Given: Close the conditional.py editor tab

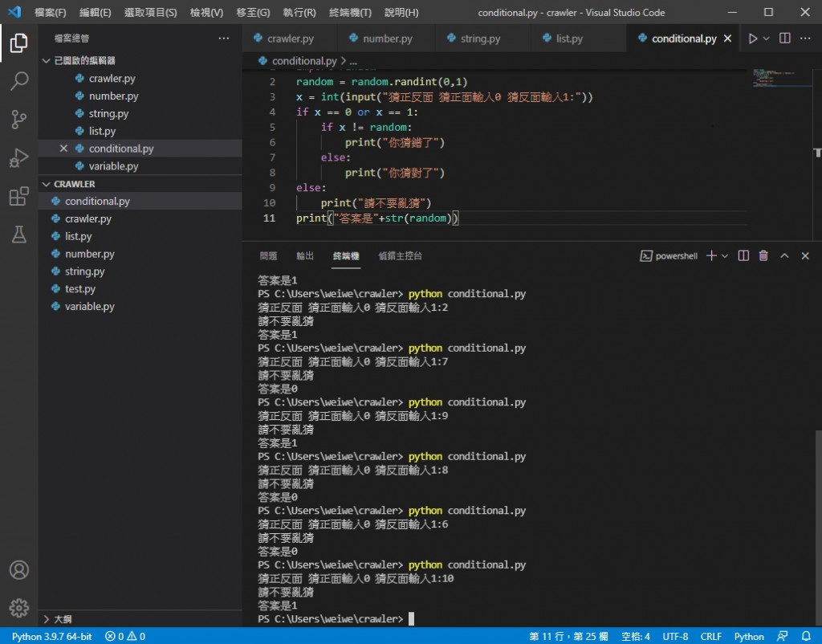Looking at the screenshot, I should (727, 39).
